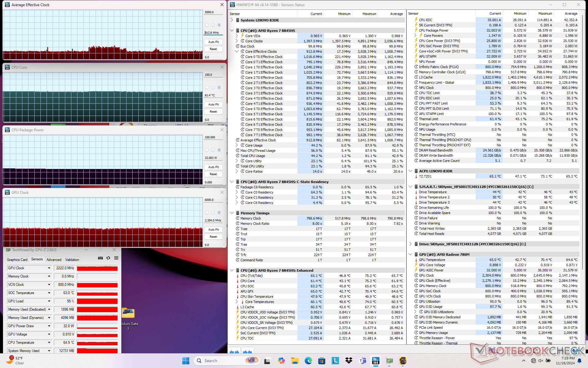Collapse CPU [#0]: AMD Ryzen 7 8845HS group
588x368 pixels.
(x=232, y=31)
